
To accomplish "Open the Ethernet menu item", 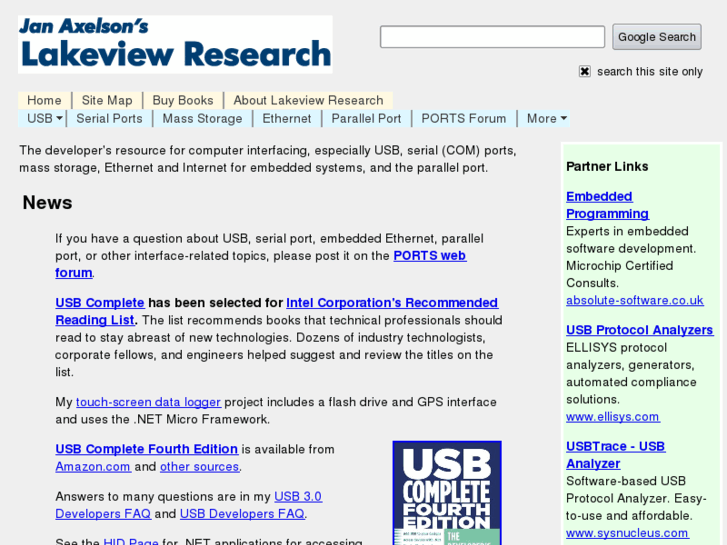I will (287, 118).
